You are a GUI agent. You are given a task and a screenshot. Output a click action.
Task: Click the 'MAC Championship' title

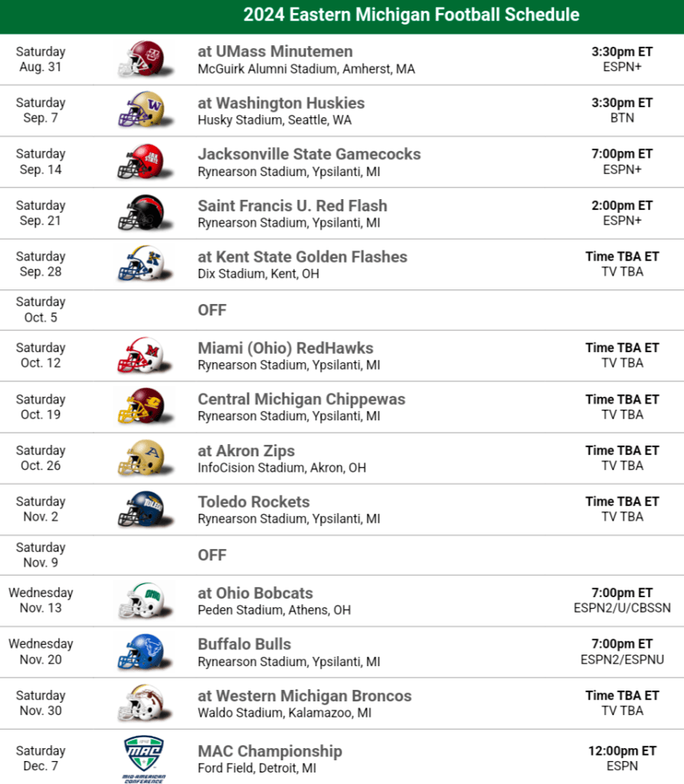[x=270, y=751]
